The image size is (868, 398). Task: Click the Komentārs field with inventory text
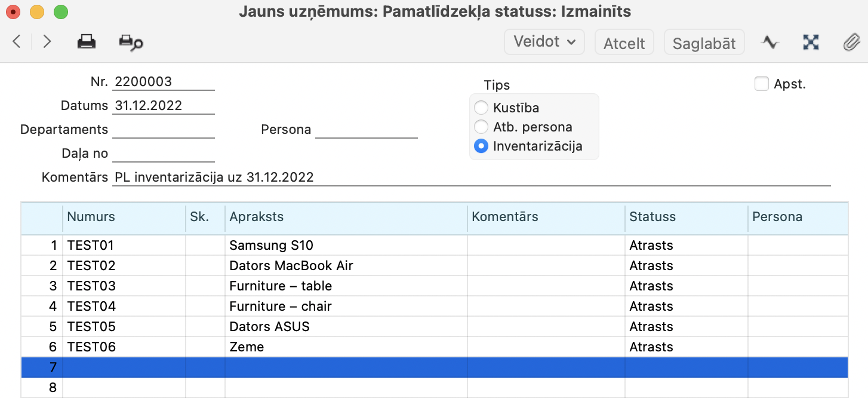[470, 177]
